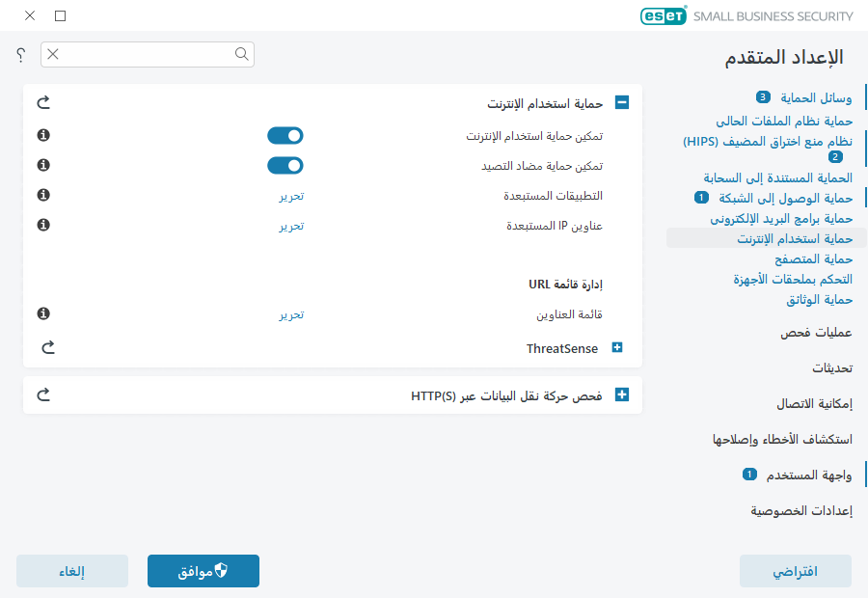Turn off the تمكين حماية مضاد التصيد switch
The image size is (868, 598).
click(285, 165)
